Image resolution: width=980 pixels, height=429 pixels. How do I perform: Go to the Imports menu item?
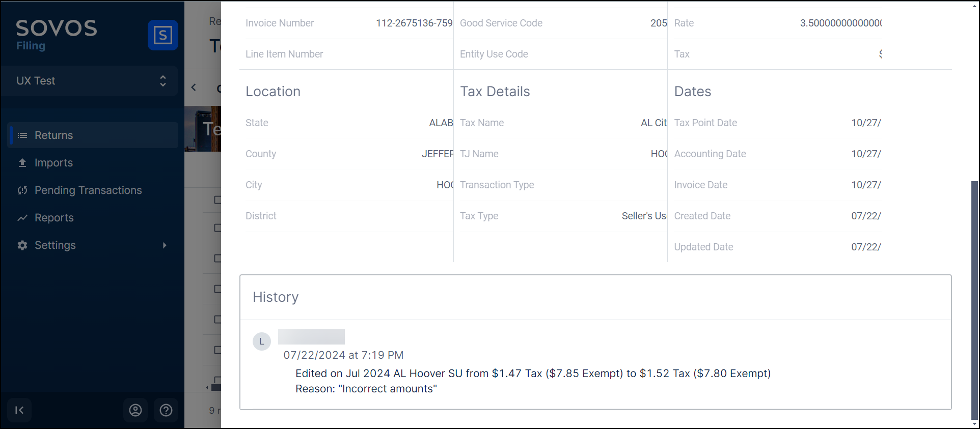point(53,163)
